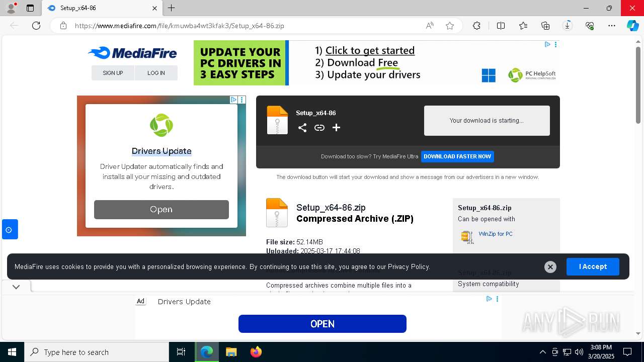
Task: Click the SIGN UP button
Action: coord(113,73)
